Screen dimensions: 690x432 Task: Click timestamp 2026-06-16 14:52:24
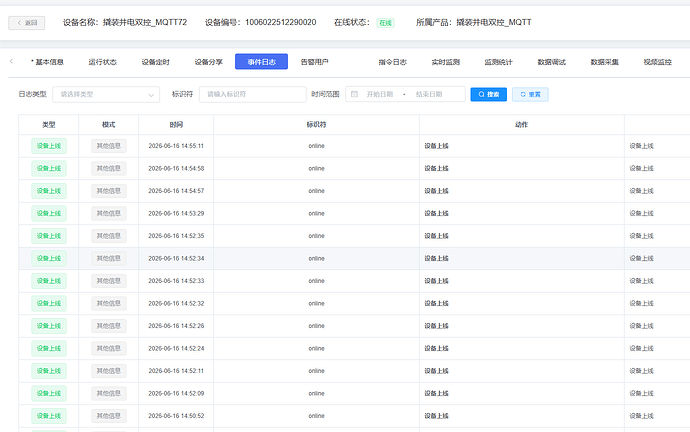click(176, 348)
